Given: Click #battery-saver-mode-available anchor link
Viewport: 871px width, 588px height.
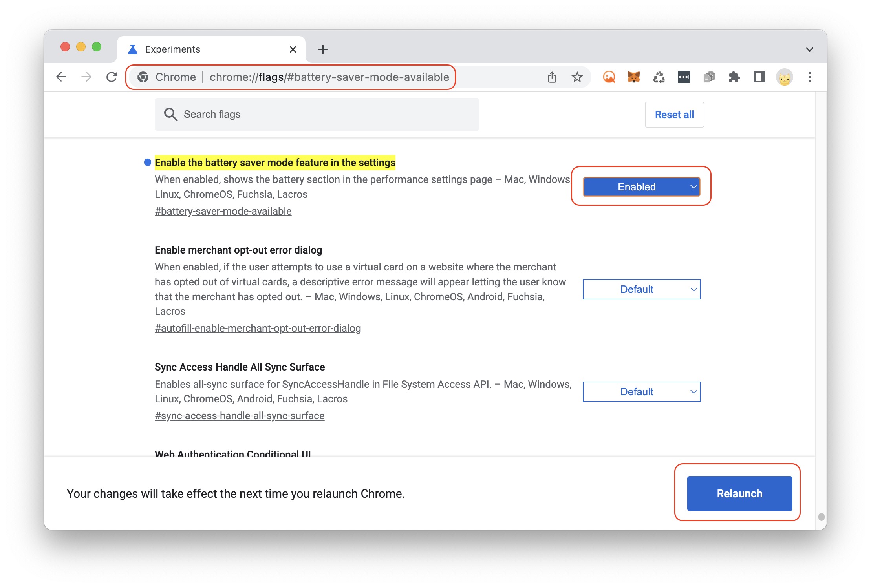Looking at the screenshot, I should point(223,211).
